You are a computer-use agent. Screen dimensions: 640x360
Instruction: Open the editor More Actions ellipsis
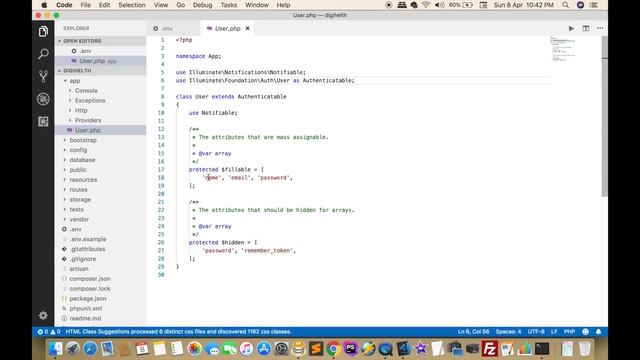click(x=600, y=28)
